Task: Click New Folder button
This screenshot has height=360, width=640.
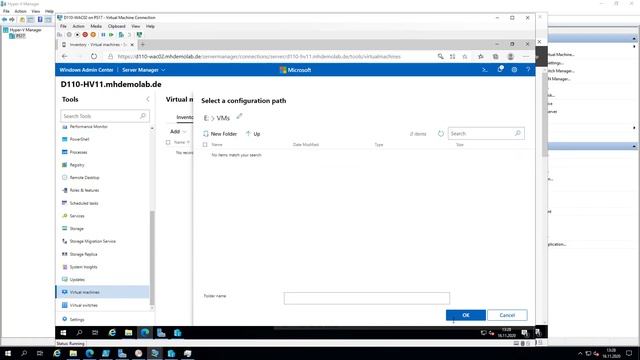Action: tap(220, 133)
